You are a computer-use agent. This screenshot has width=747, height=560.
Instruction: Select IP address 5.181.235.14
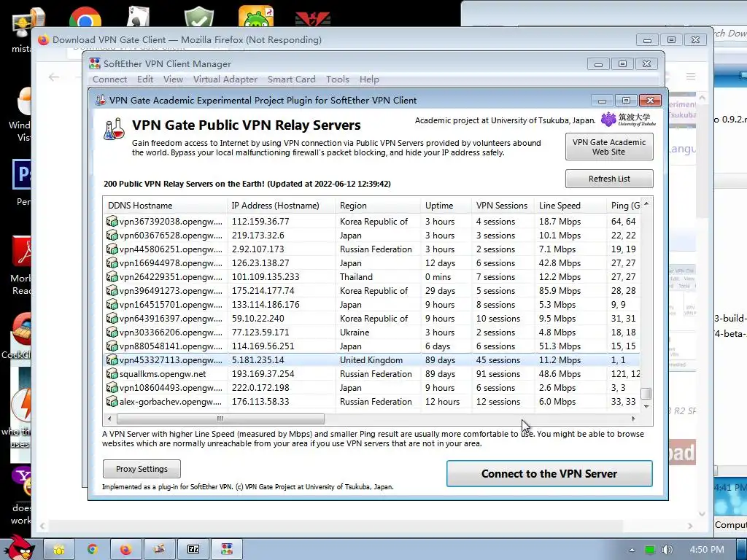(258, 360)
